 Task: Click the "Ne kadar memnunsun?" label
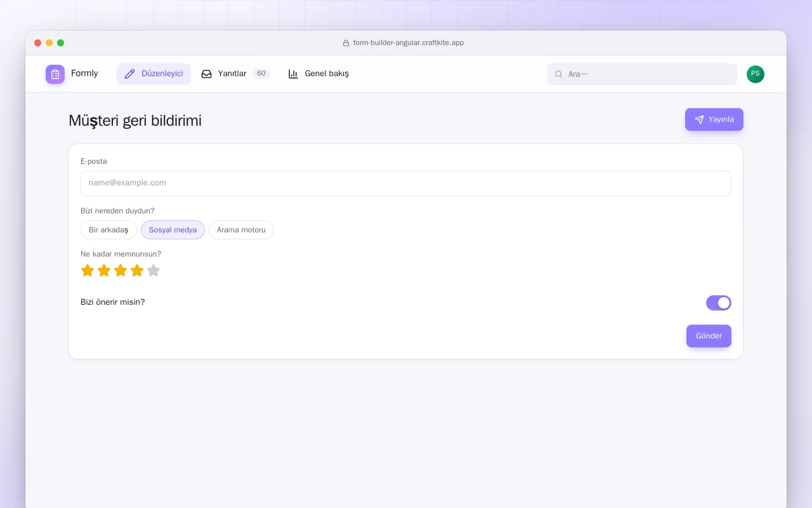(x=121, y=254)
